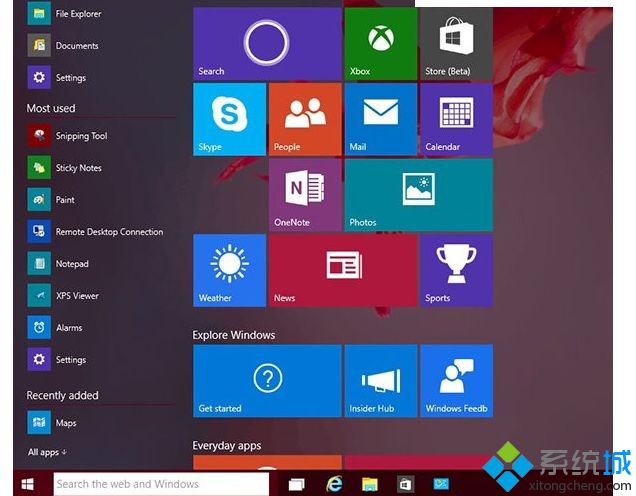Open the Weather tile
The height and width of the screenshot is (496, 636).
(230, 270)
